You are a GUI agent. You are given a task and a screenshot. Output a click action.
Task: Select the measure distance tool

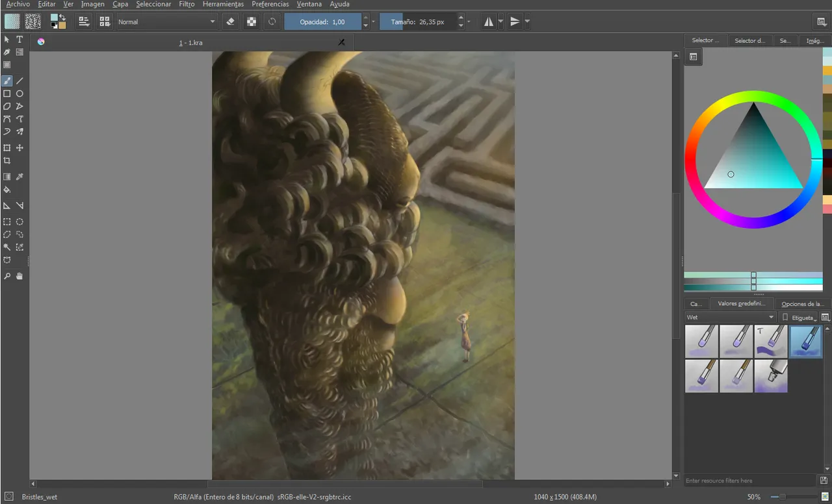coord(19,205)
